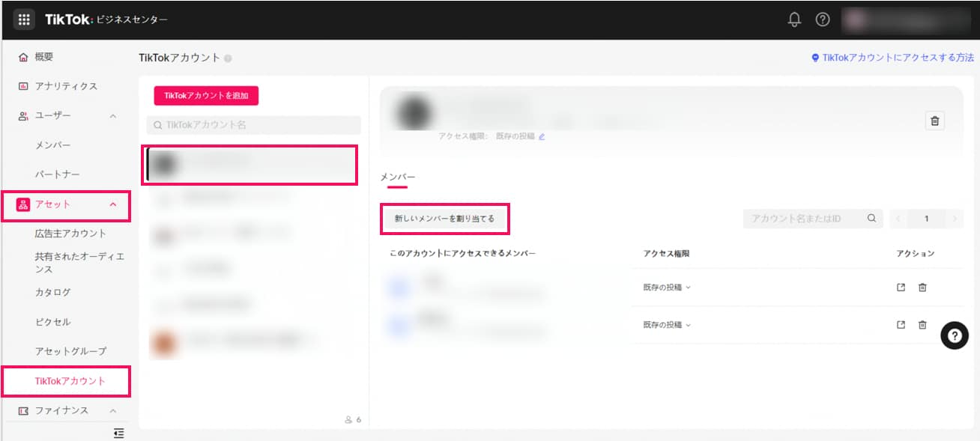Collapse the アセット section
The height and width of the screenshot is (441, 980).
click(113, 204)
